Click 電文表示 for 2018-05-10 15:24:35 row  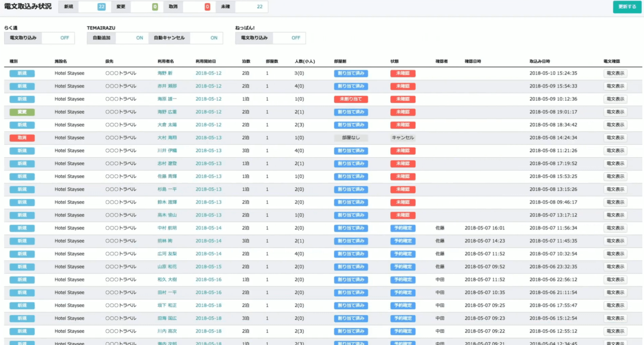click(615, 73)
